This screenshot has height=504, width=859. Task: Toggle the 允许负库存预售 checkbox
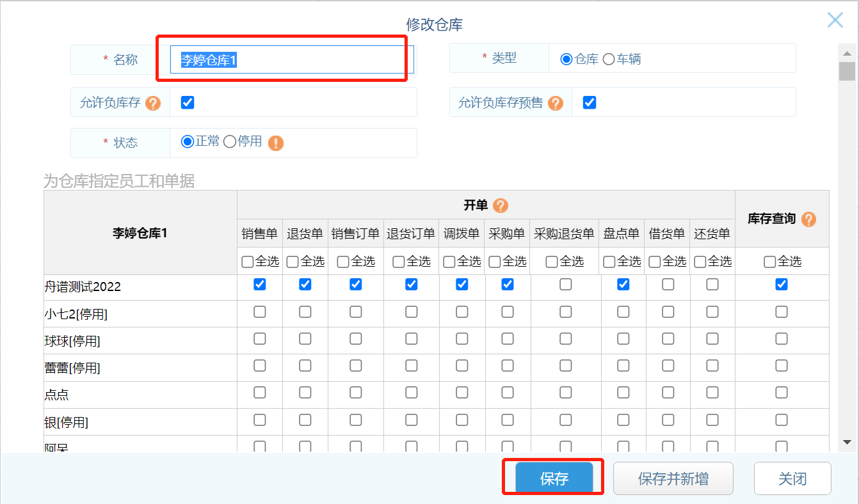point(590,102)
